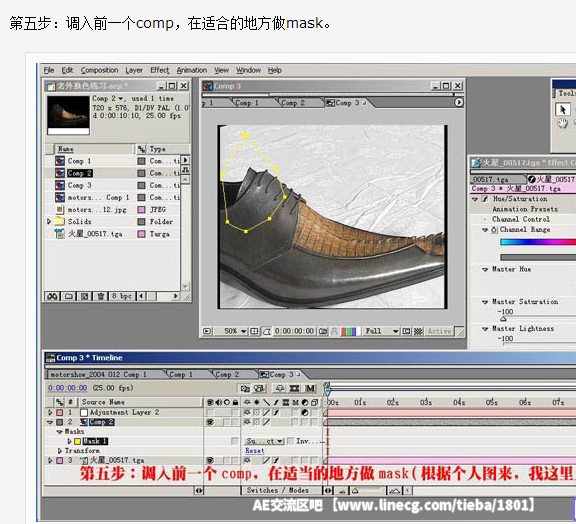This screenshot has height=524, width=576.
Task: Click the Reset link for Transform
Action: coord(255,451)
